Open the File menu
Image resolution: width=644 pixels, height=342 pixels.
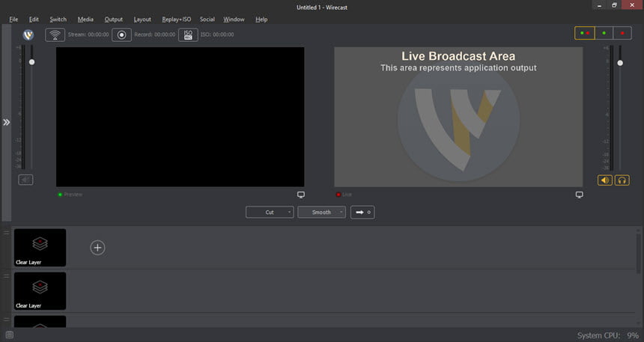13,19
